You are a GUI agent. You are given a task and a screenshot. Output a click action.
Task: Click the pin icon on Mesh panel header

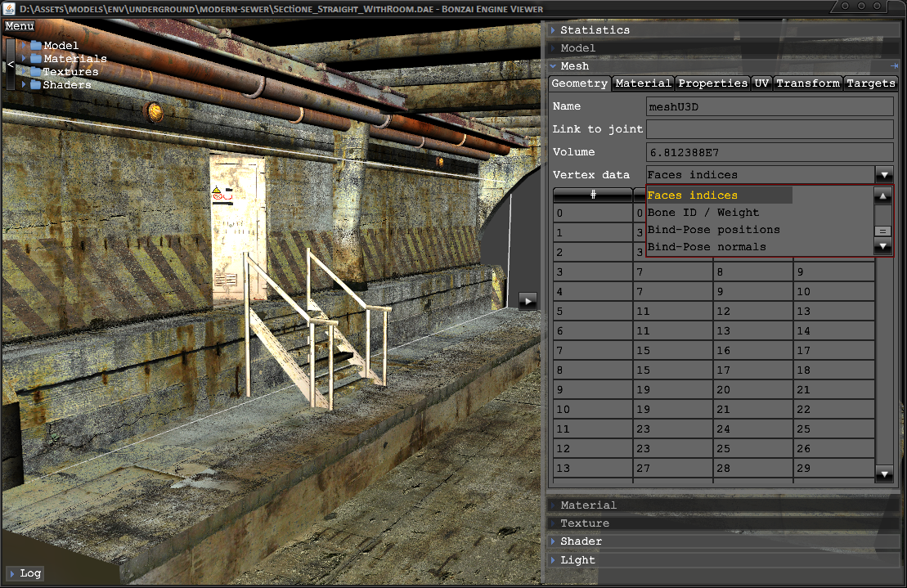coord(894,66)
